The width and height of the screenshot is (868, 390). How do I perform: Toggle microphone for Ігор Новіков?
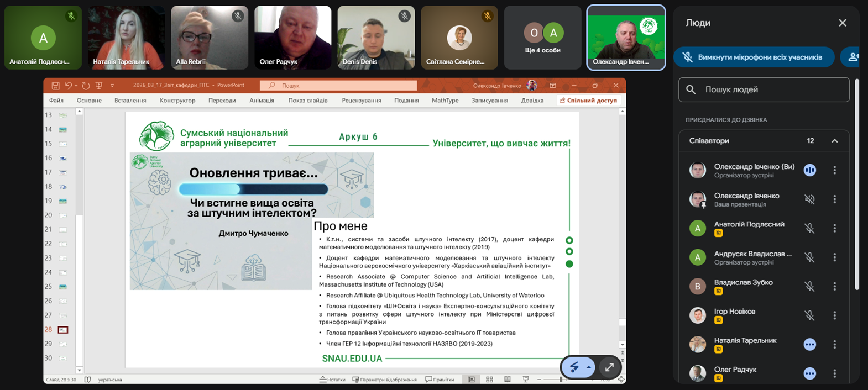tap(809, 315)
